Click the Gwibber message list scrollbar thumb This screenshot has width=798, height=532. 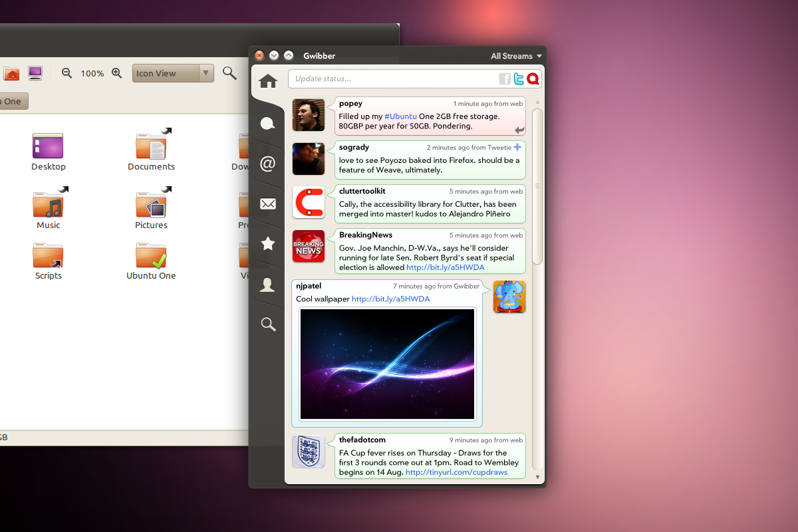pyautogui.click(x=537, y=186)
